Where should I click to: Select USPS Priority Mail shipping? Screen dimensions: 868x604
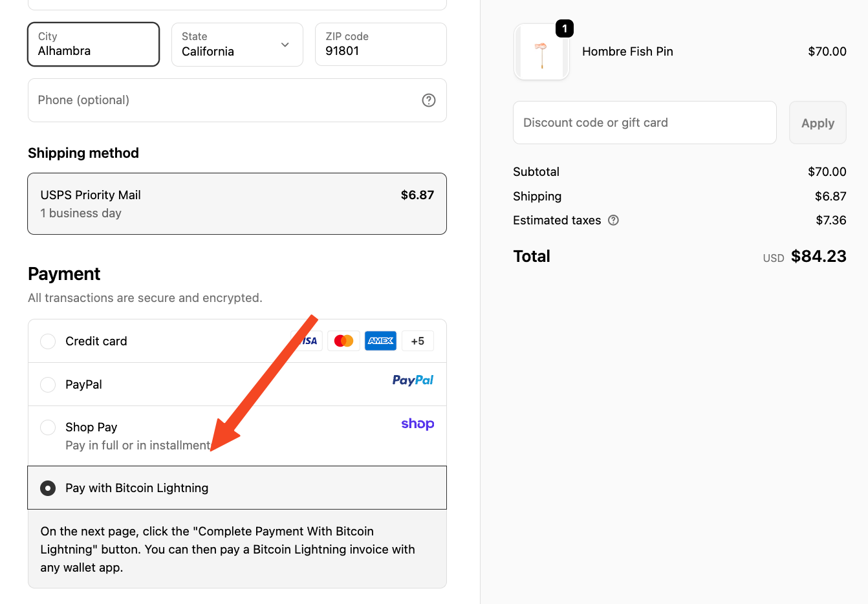237,204
